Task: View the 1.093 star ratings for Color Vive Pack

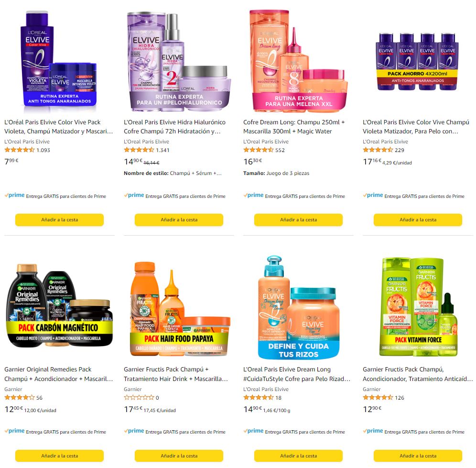Action: tap(27, 150)
